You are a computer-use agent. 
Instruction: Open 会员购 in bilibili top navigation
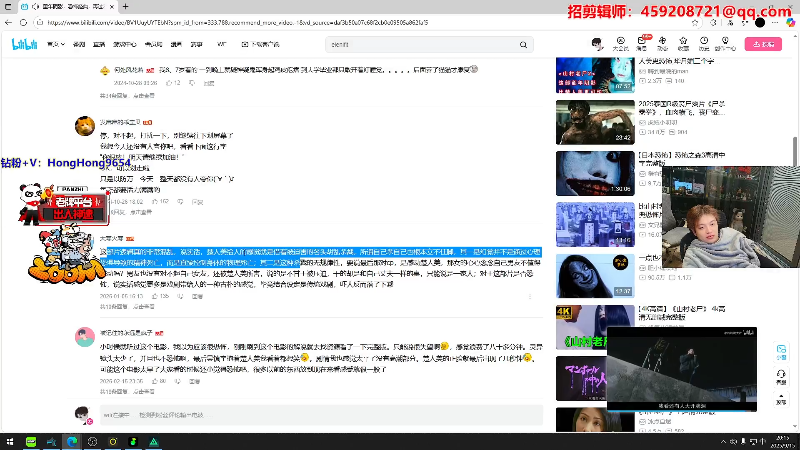point(153,44)
